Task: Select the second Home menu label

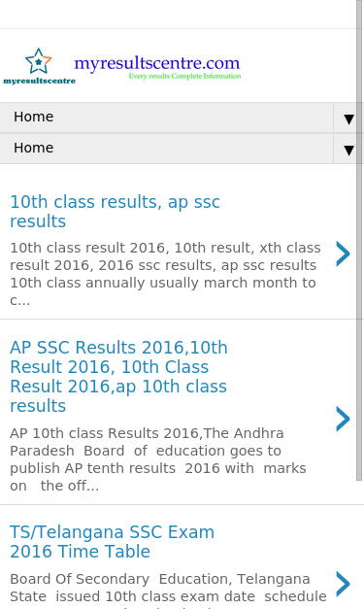Action: point(33,148)
